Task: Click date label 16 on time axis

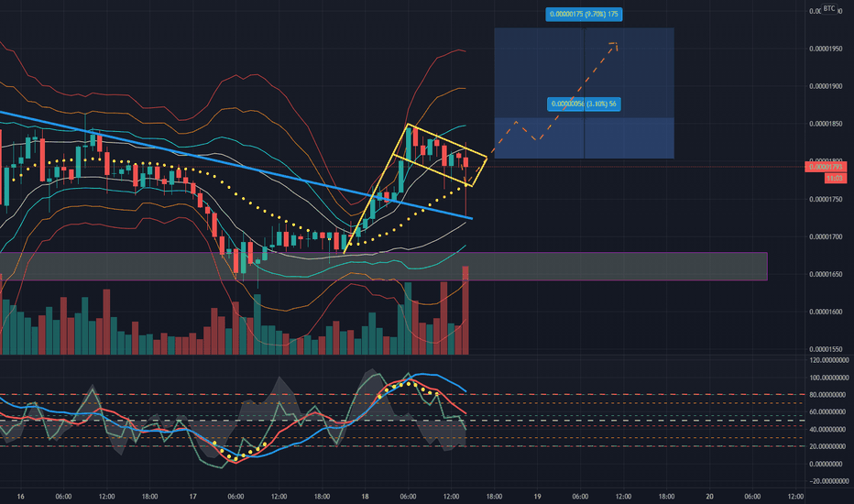Action: (21, 497)
